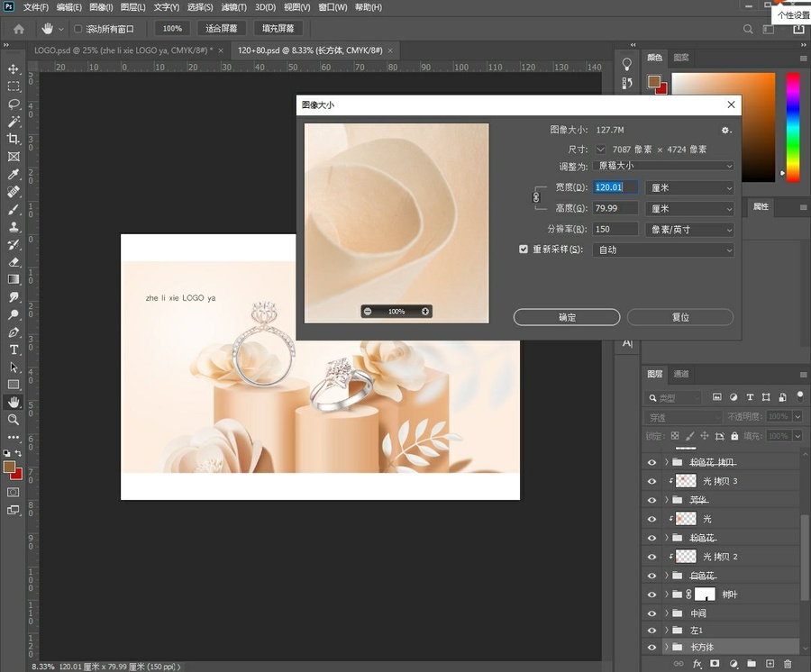
Task: Click the 高度 height input field
Action: pos(615,208)
